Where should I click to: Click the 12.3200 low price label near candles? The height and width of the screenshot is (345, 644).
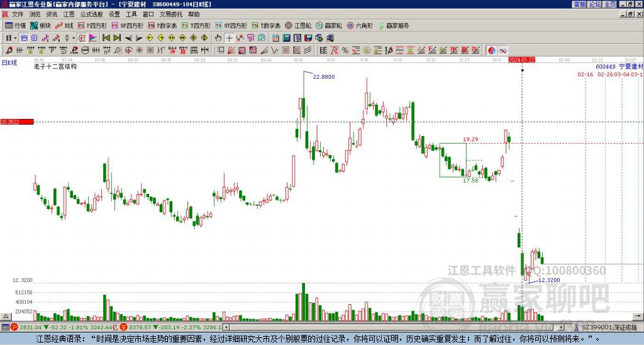(549, 280)
